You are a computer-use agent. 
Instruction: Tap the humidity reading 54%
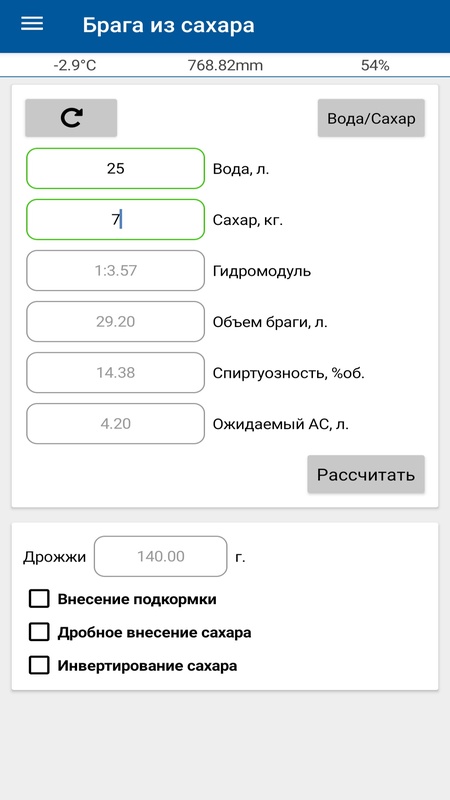375,65
